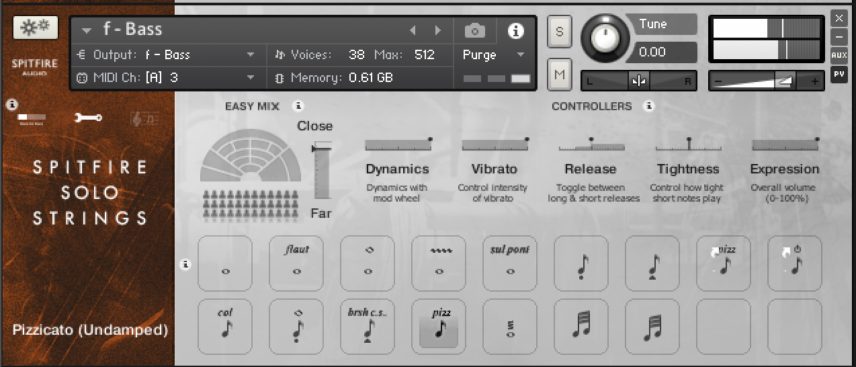Viewport: 856px width, 367px height.
Task: Select the unlabeled wedge-accent short note articulation
Action: [x=652, y=263]
